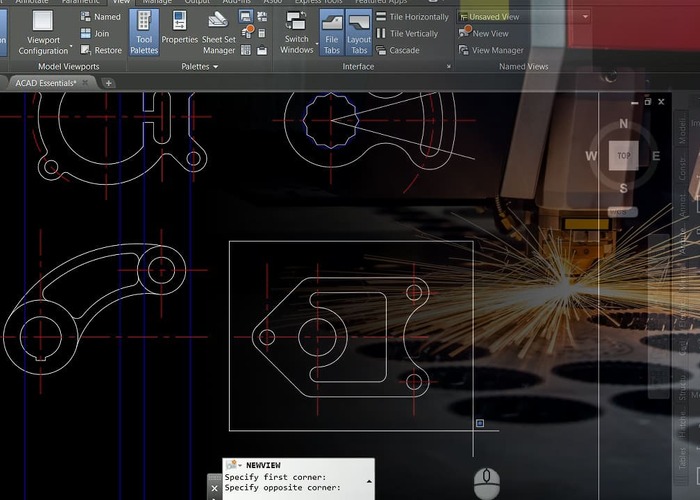The width and height of the screenshot is (700, 500).
Task: Close the ACAD Essentials* file tab
Action: (x=85, y=83)
